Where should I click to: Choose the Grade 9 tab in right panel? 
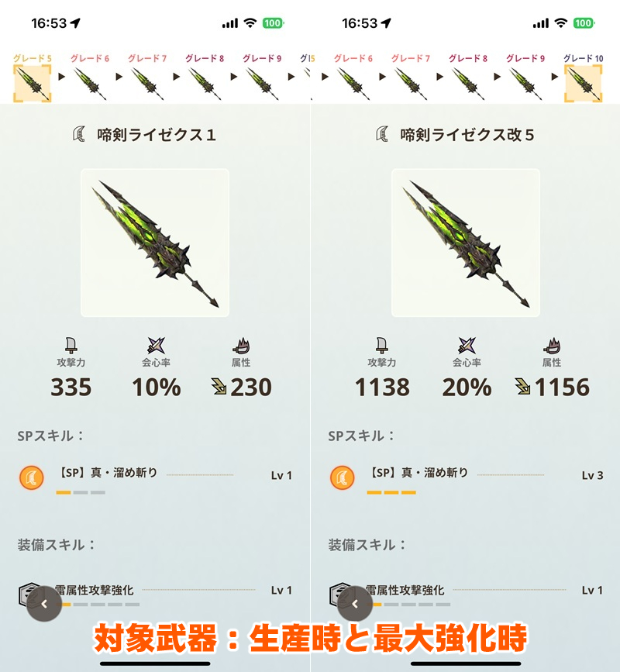click(525, 58)
